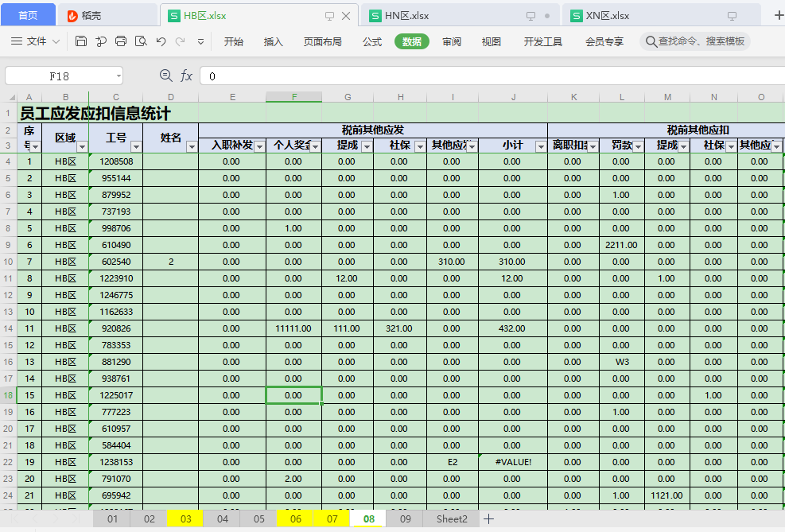
Task: Select the 数据 ribbon tab
Action: pyautogui.click(x=411, y=41)
